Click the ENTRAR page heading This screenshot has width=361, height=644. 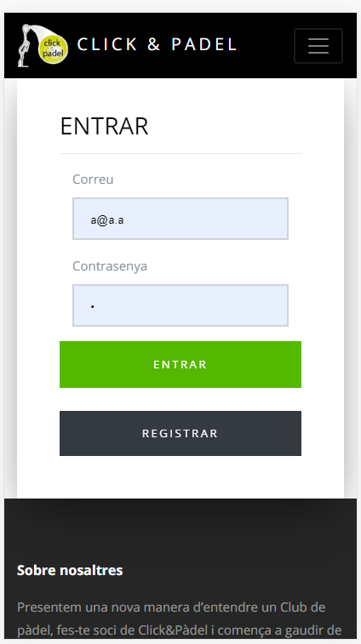104,126
